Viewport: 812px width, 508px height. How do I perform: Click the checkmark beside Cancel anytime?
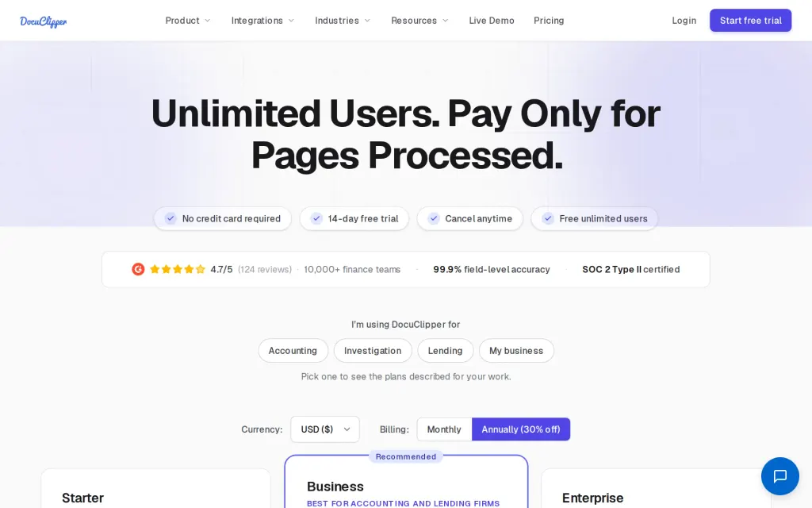coord(434,218)
